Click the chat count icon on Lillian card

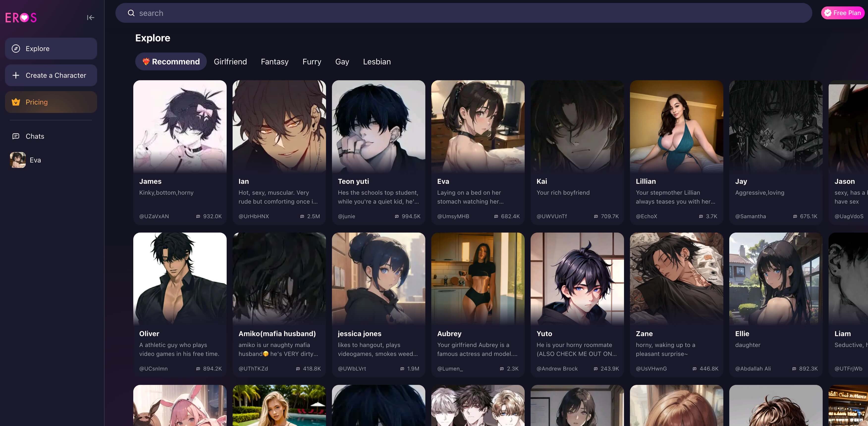pos(701,216)
